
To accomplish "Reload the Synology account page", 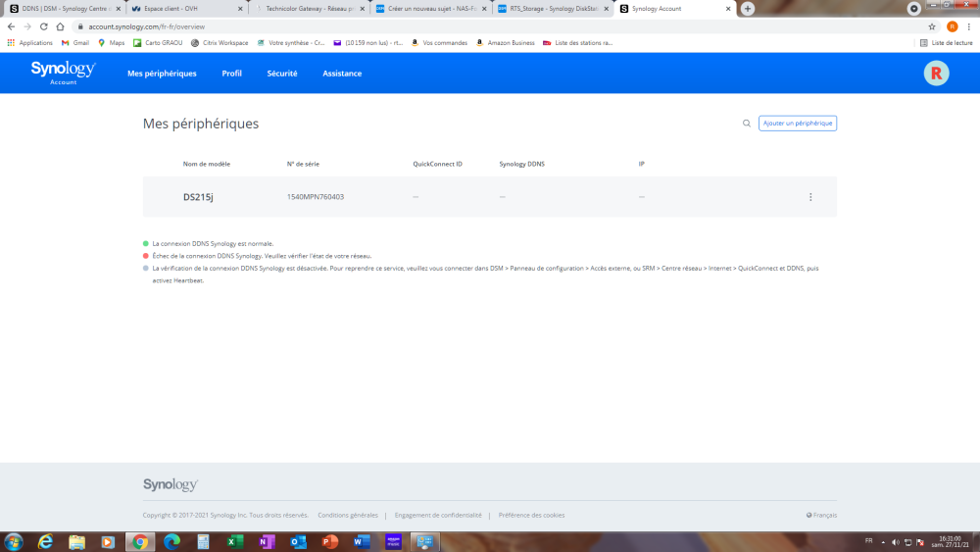I will click(x=44, y=26).
